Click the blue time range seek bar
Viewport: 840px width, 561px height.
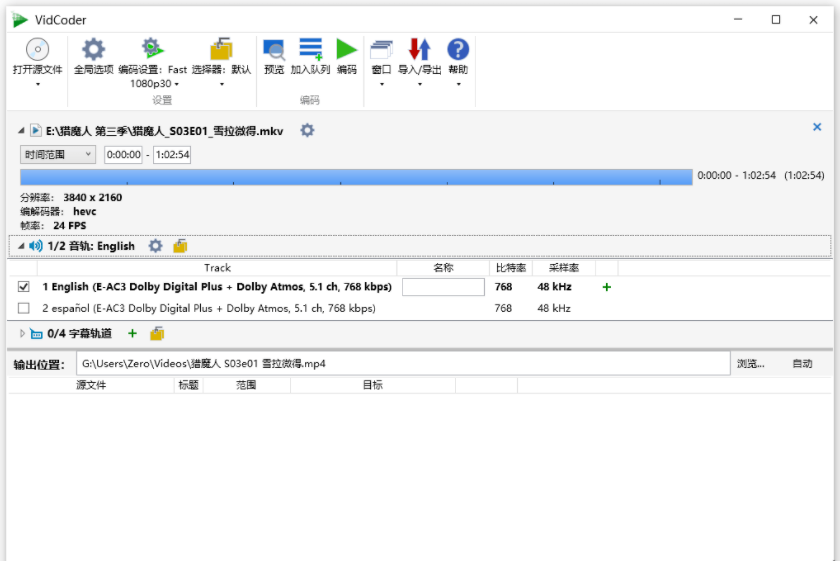point(355,177)
